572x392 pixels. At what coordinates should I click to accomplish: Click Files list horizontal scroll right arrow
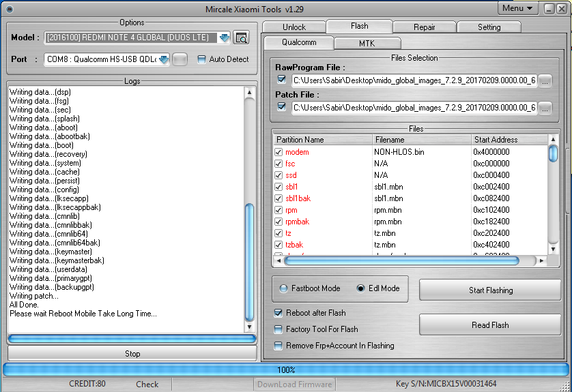(x=541, y=260)
